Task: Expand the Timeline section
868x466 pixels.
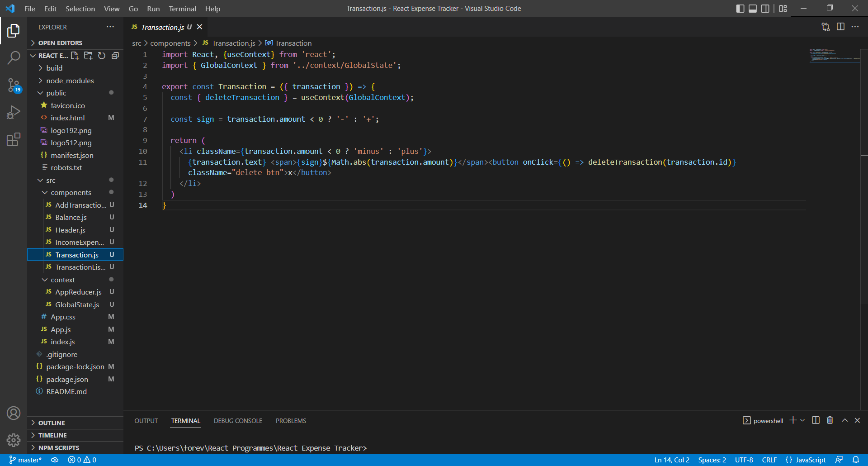Action: click(x=75, y=435)
